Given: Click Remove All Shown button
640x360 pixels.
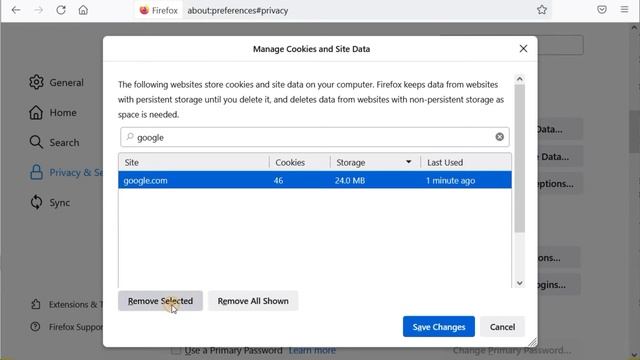Looking at the screenshot, I should point(253,301).
